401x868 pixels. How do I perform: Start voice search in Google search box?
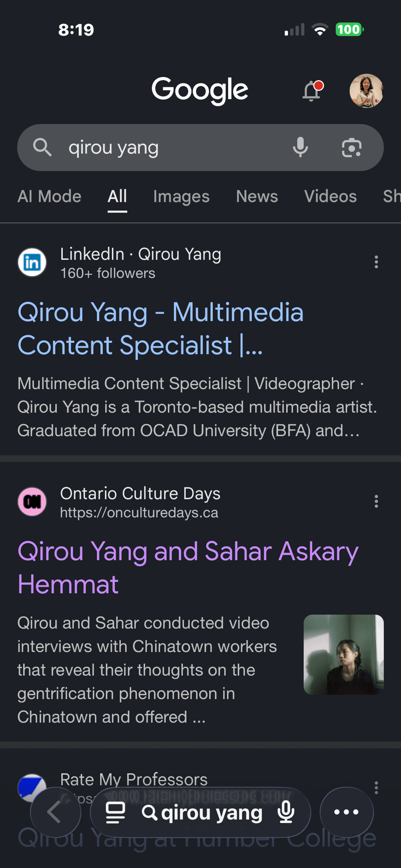[300, 148]
